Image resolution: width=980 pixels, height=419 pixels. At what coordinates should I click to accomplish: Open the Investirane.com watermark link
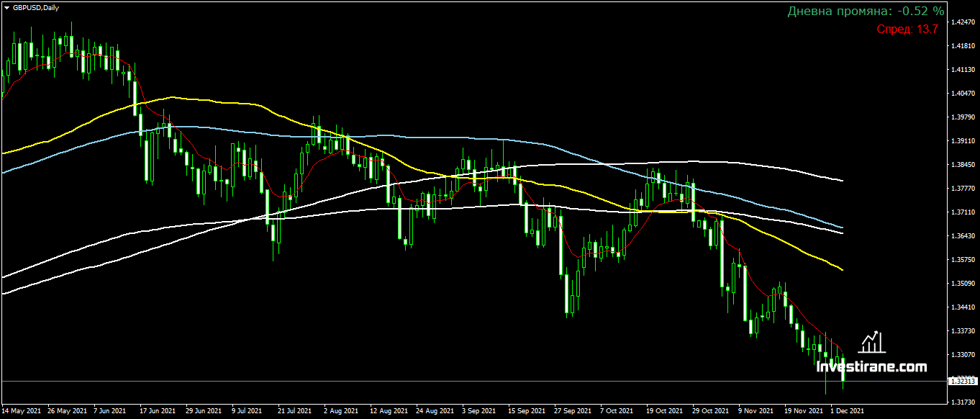click(871, 366)
